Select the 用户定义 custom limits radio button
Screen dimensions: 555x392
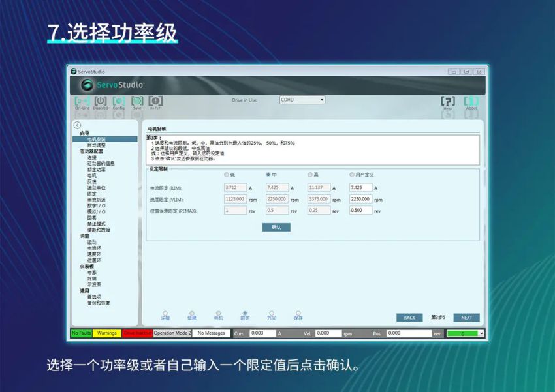[351, 175]
